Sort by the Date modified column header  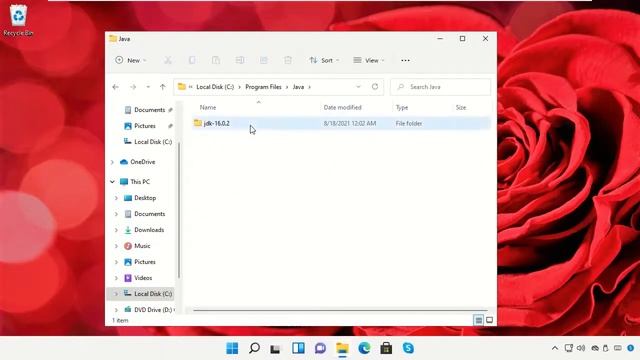(342, 107)
